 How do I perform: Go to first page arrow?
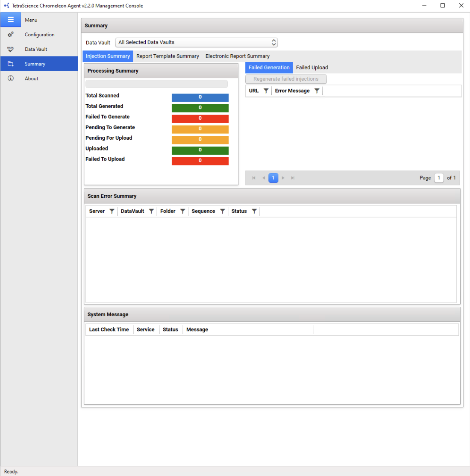[x=254, y=178]
